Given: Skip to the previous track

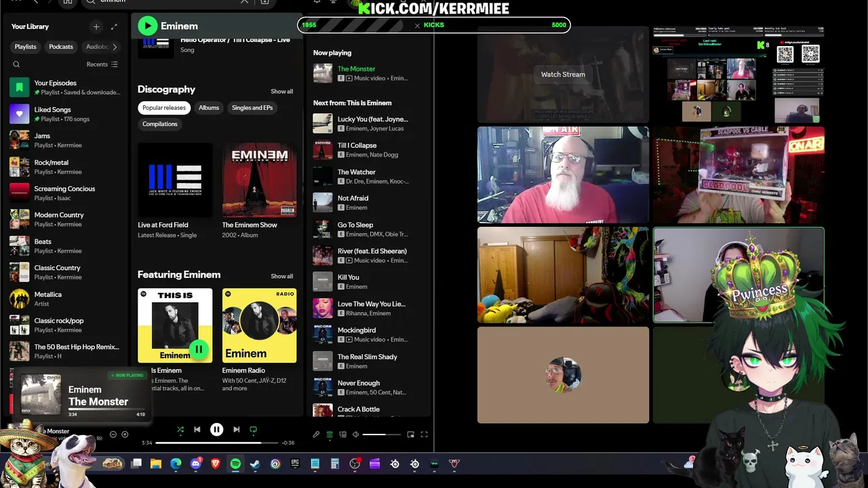Looking at the screenshot, I should (x=197, y=429).
